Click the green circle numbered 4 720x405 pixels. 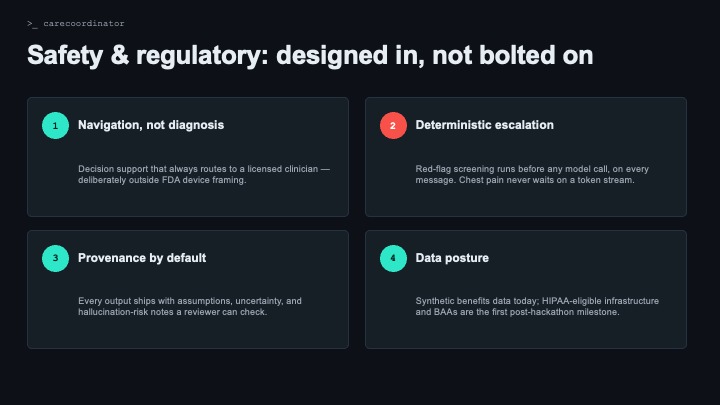coord(393,258)
